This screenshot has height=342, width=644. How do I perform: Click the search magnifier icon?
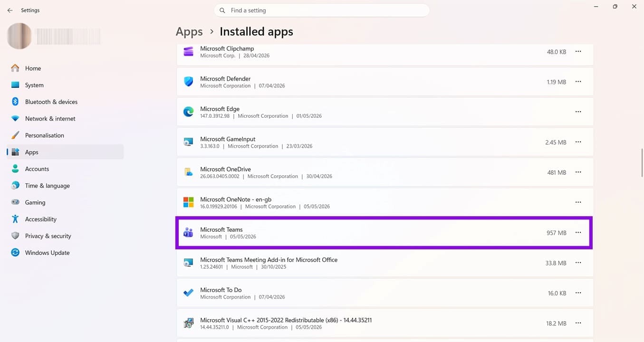(x=222, y=10)
